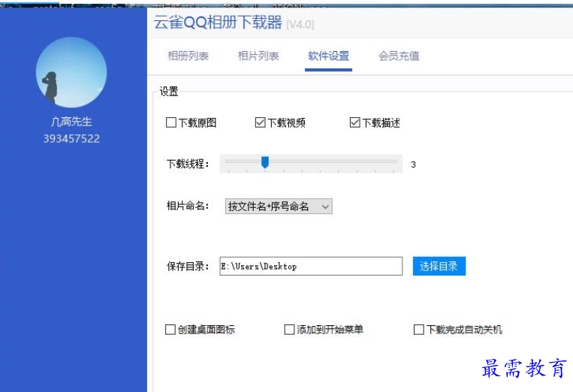Uncheck the 下载视频 checkbox
This screenshot has width=573, height=392.
click(x=260, y=122)
